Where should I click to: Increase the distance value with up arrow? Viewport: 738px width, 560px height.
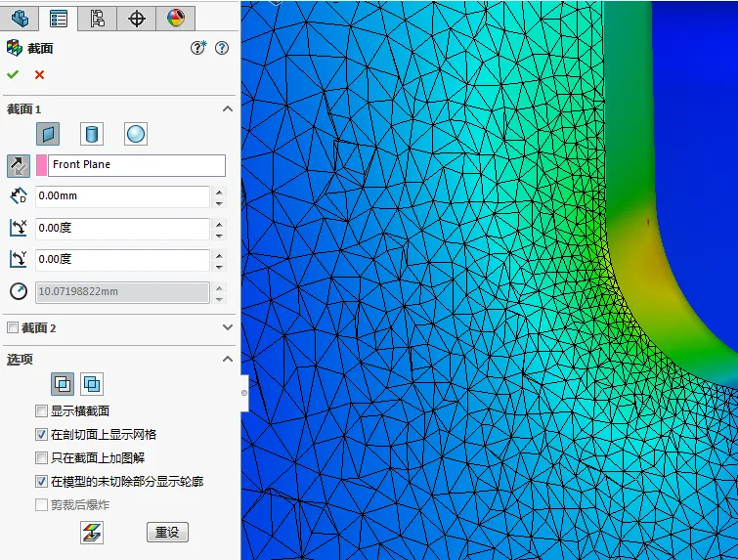click(x=219, y=192)
